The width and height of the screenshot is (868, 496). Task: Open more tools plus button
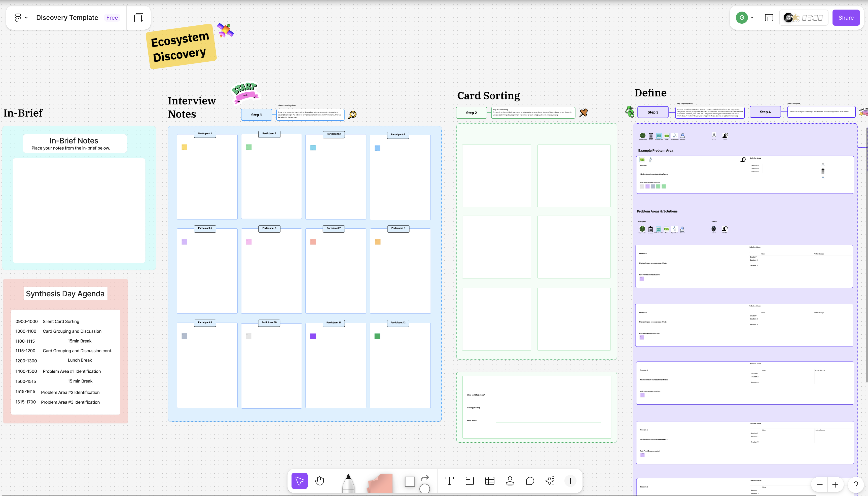tap(570, 481)
